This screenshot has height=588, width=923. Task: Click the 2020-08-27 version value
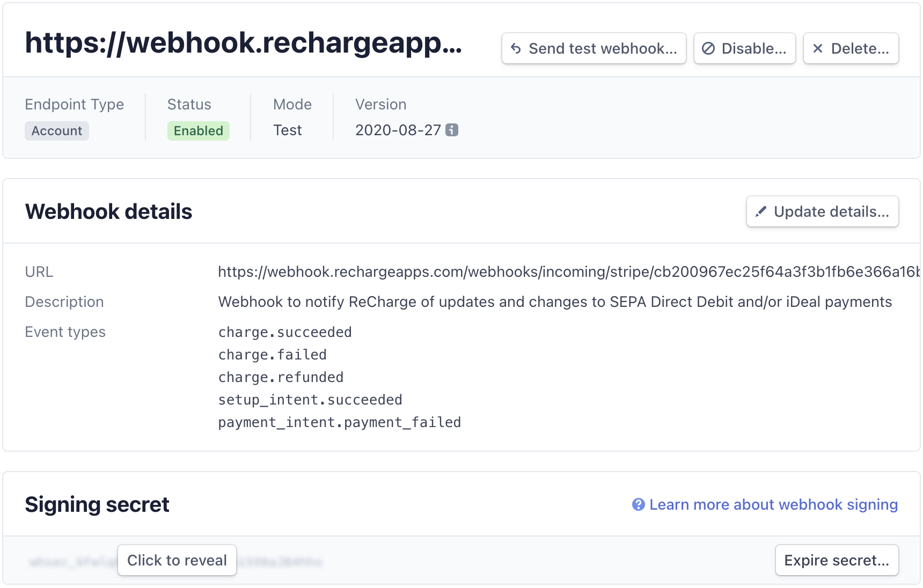click(398, 130)
